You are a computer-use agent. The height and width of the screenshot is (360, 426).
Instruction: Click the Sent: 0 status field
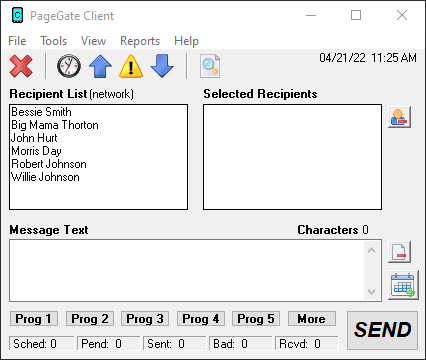(x=174, y=343)
